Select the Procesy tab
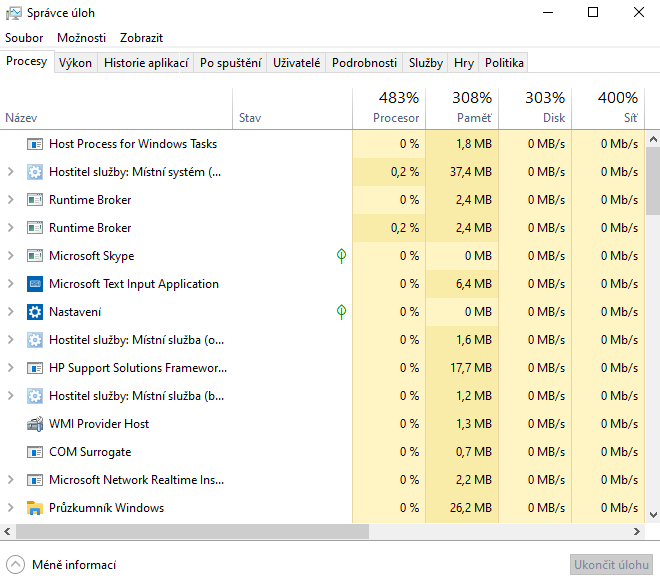Image resolution: width=660 pixels, height=588 pixels. pyautogui.click(x=27, y=61)
